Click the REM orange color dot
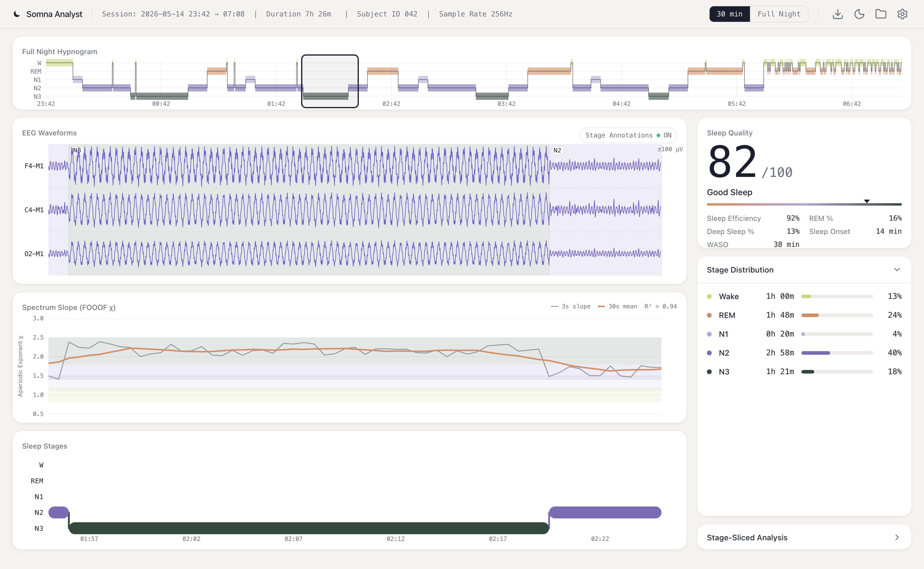 709,315
